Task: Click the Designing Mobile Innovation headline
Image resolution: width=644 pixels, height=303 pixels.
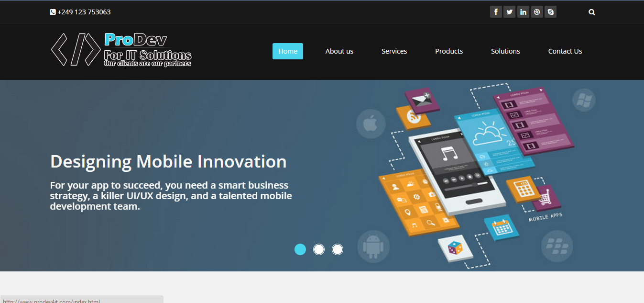Action: point(168,162)
